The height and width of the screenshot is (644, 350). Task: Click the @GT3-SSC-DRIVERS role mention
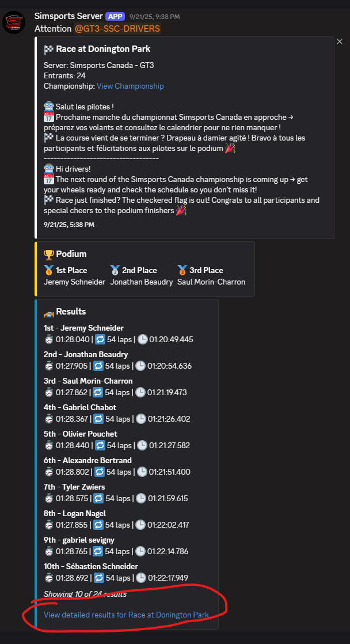(x=117, y=28)
